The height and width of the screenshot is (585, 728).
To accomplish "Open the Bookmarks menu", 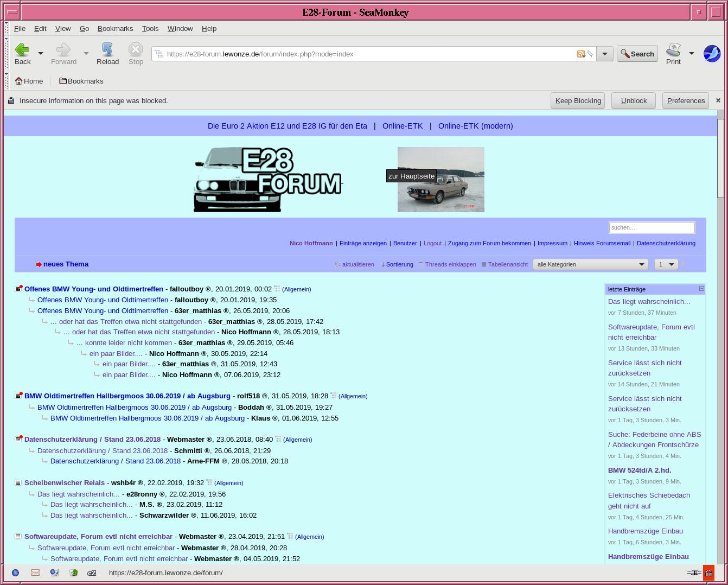I will (x=115, y=28).
